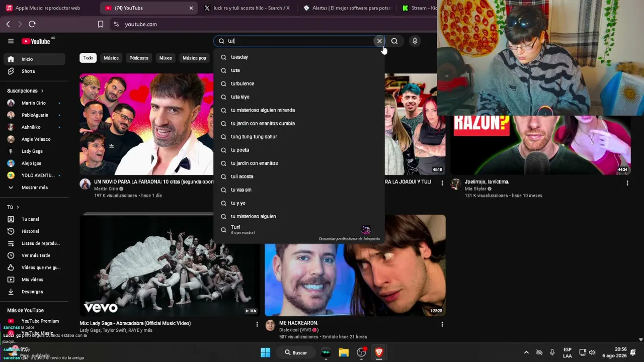Screen dimensions: 644x362
Task: Choose the "tuli acosta" search suggestion
Action: [299, 176]
